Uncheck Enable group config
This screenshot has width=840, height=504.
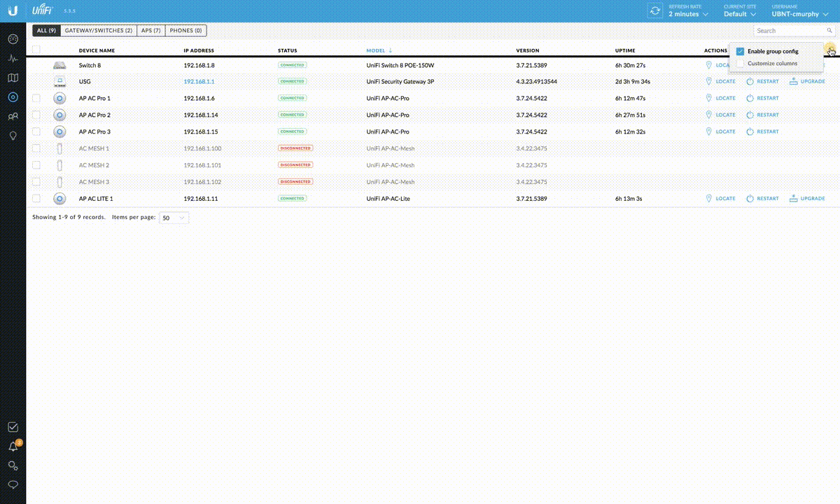point(740,51)
